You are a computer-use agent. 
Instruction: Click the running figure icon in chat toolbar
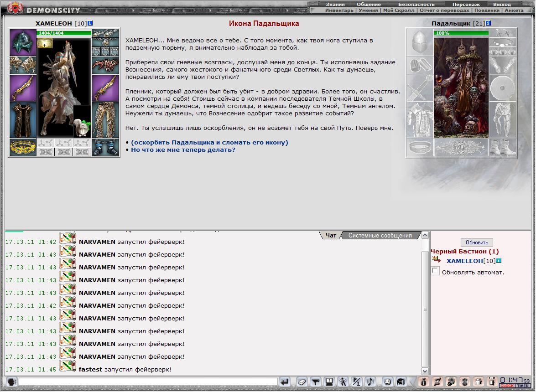pyautogui.click(x=343, y=382)
